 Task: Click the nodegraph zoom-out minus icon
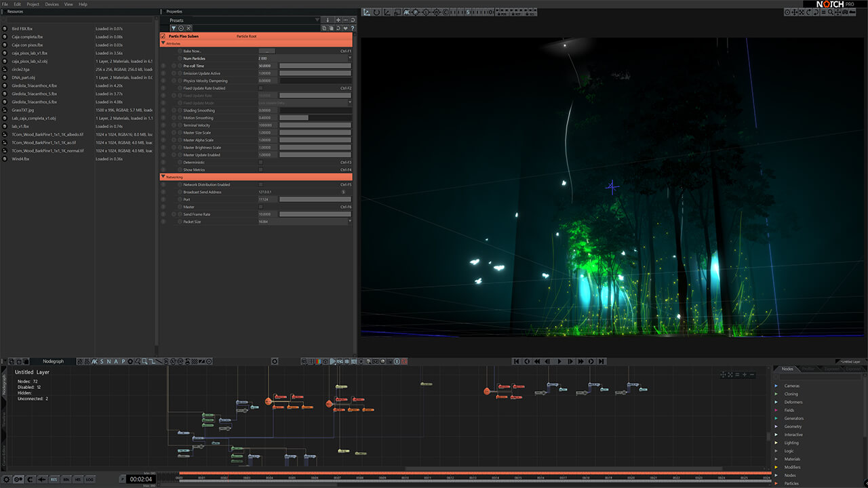point(752,374)
